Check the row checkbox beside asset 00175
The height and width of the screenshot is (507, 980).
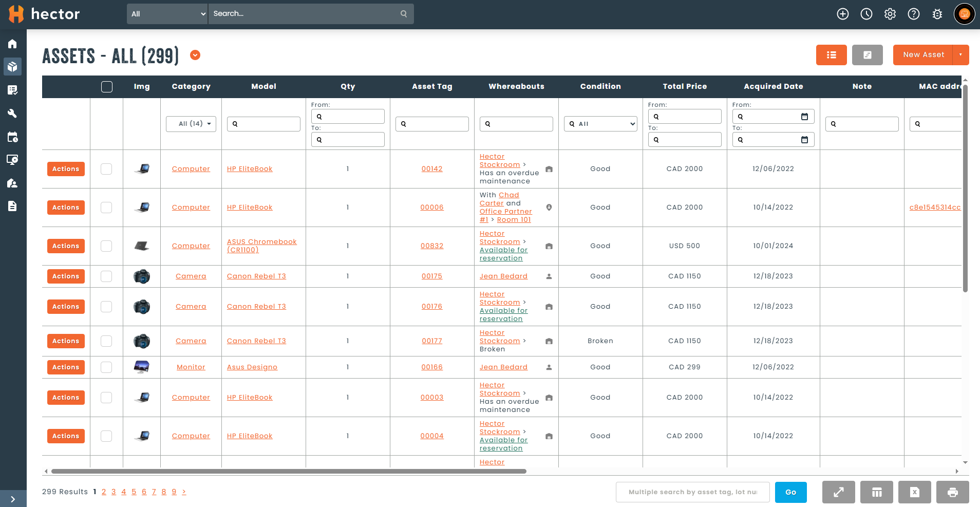[x=106, y=276]
